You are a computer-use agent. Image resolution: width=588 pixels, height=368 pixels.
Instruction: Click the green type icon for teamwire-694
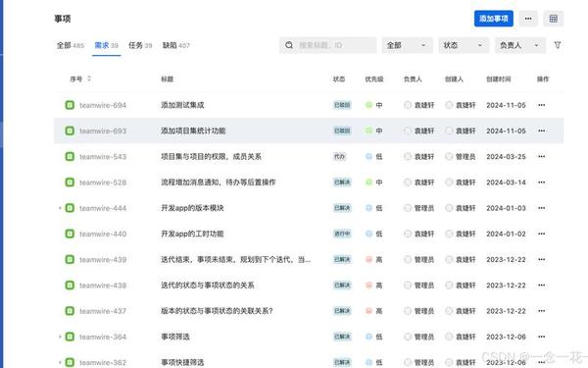70,105
